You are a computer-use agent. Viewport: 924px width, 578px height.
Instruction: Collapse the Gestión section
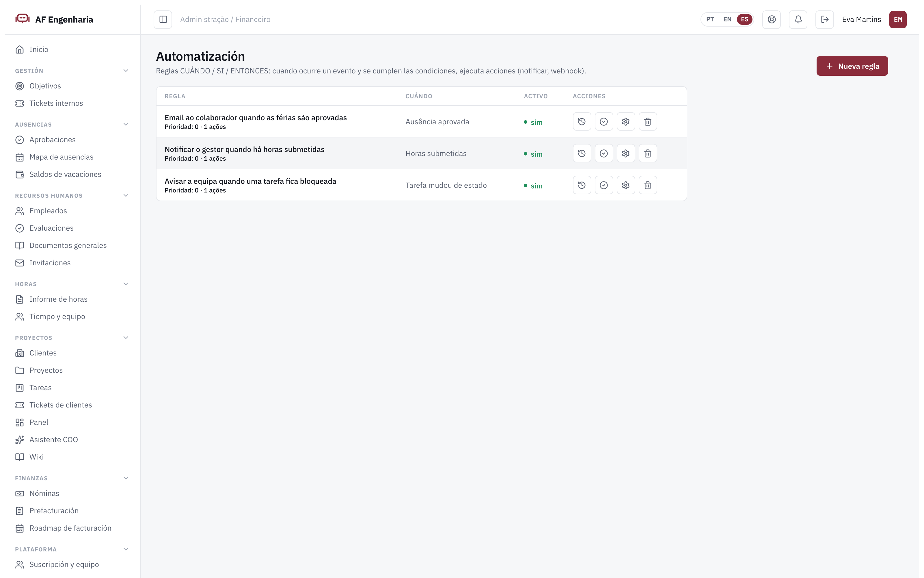(x=126, y=71)
